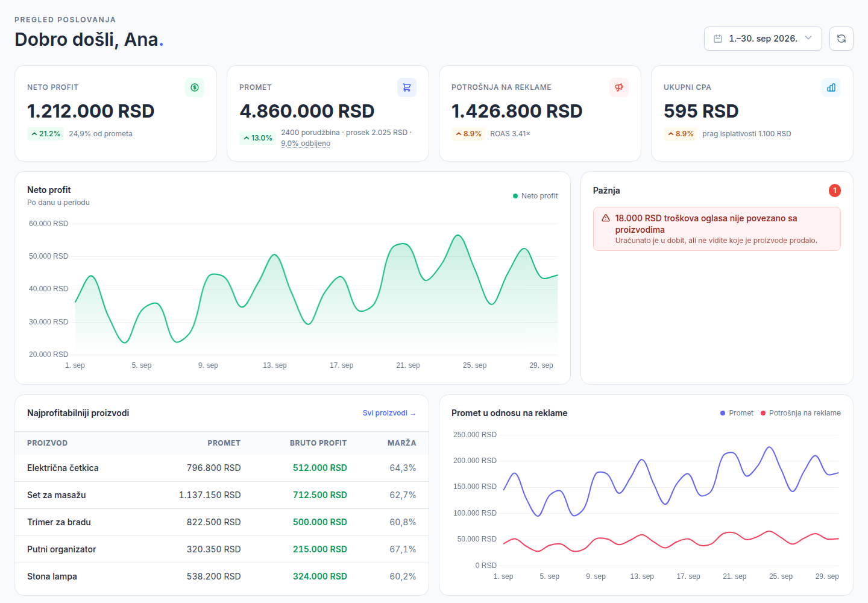
Task: Sort by the MARŽA column header
Action: pyautogui.click(x=402, y=443)
